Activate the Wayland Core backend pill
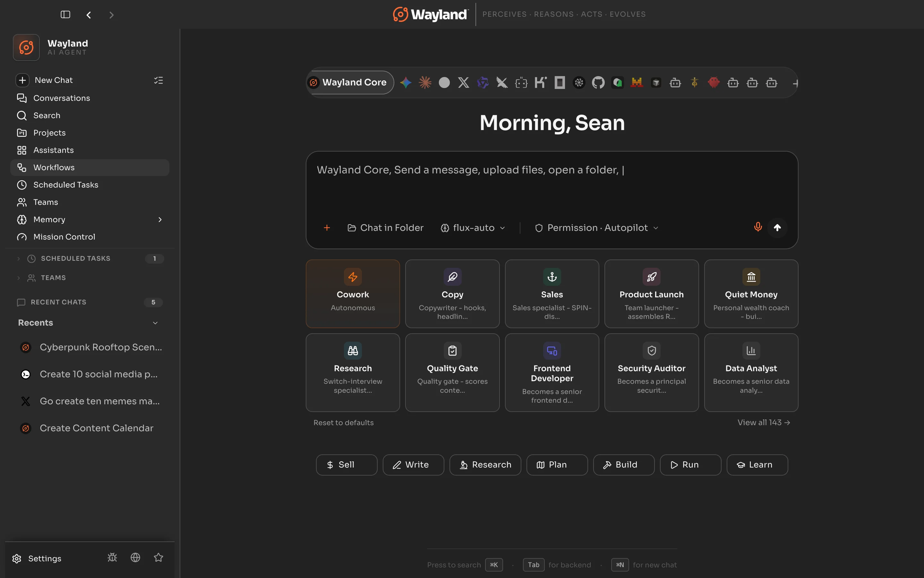 [x=350, y=83]
